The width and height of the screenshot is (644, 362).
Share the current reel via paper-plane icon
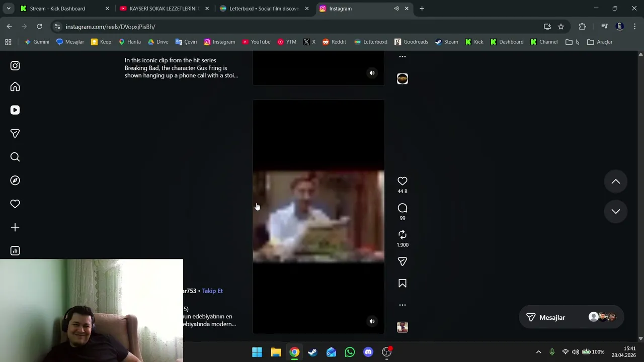403,261
